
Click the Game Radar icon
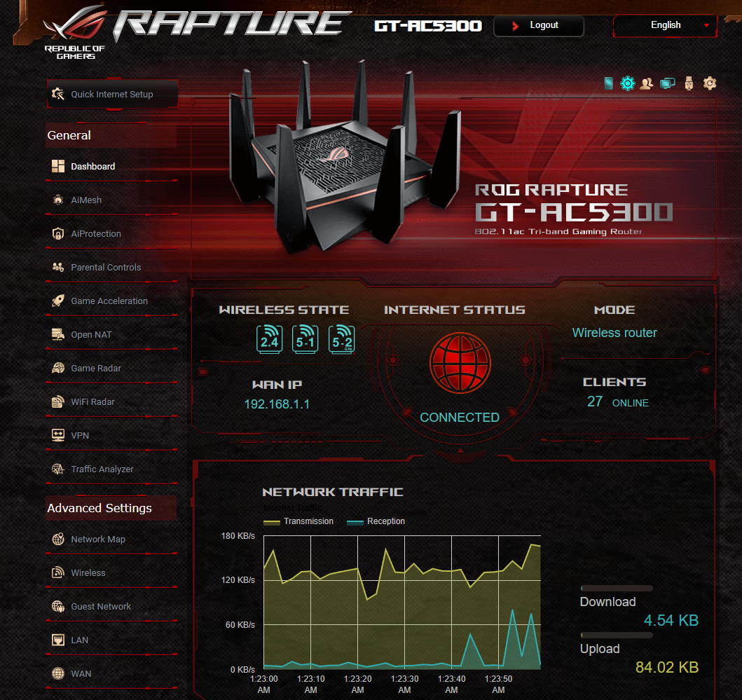point(57,368)
